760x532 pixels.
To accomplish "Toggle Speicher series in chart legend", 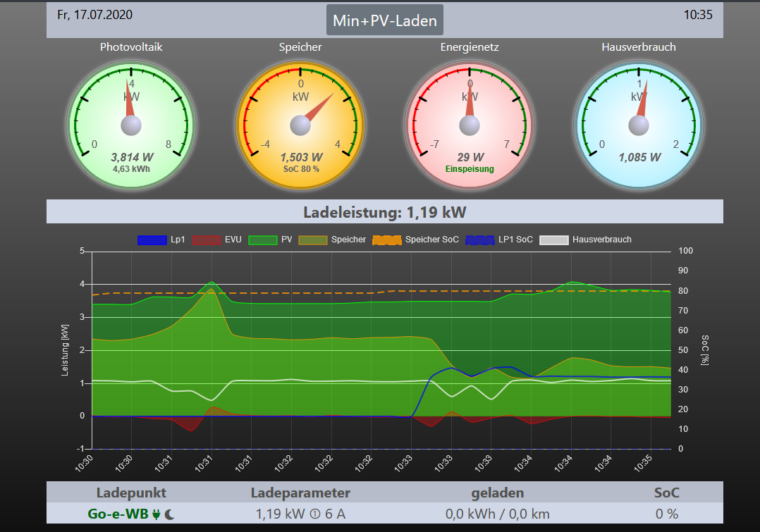I will pos(332,240).
